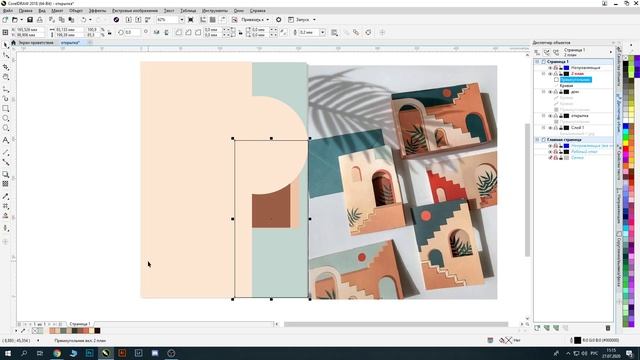Image resolution: width=640 pixels, height=360 pixels.
Task: Click the 'Страница 1' page tab at the bottom
Action: (x=80, y=324)
